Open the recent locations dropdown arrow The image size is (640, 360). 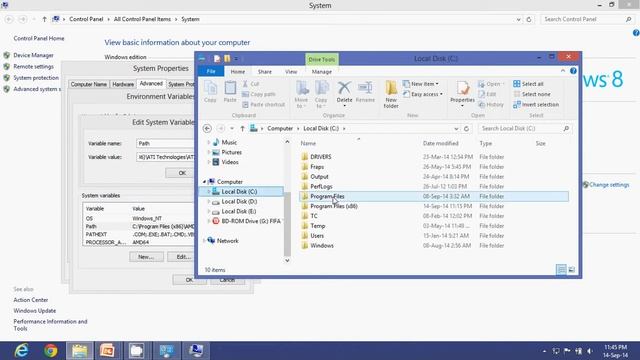click(x=232, y=129)
